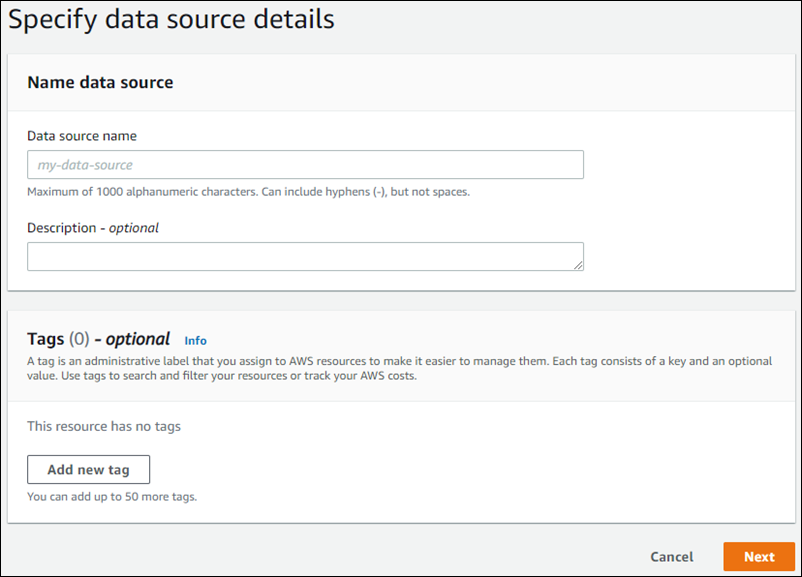Click the tag description paragraph text
This screenshot has width=802, height=577.
click(x=400, y=368)
